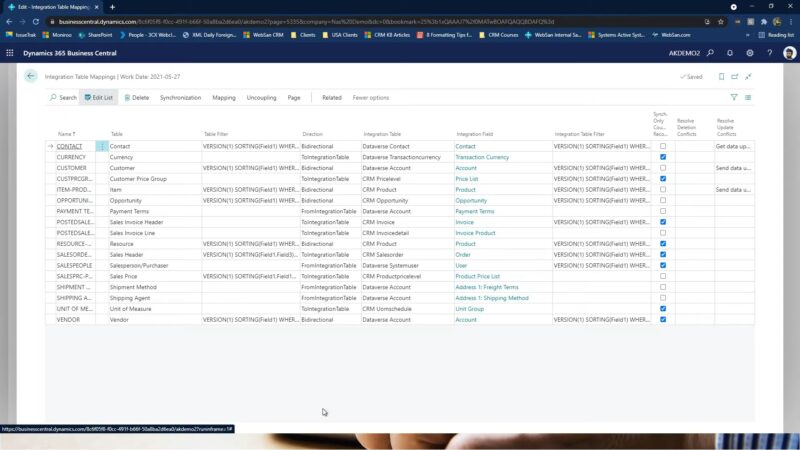Open the app launcher waffle icon
Image resolution: width=800 pixels, height=450 pixels.
click(x=10, y=53)
